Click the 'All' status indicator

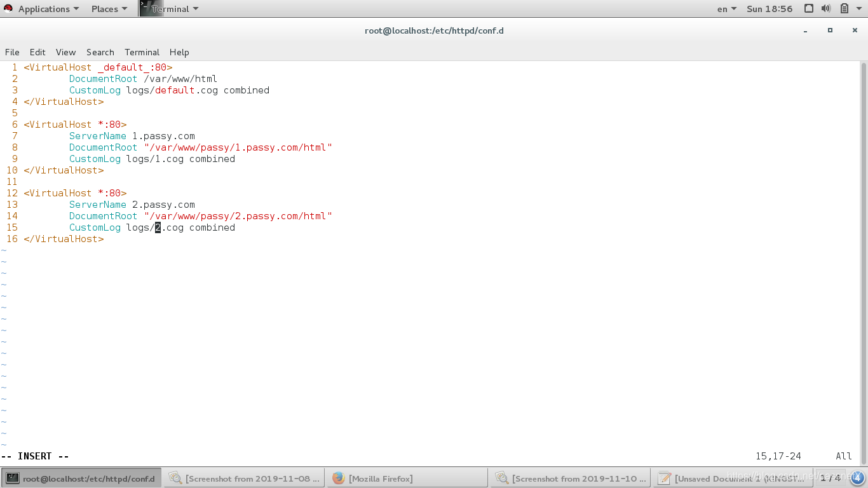[844, 456]
